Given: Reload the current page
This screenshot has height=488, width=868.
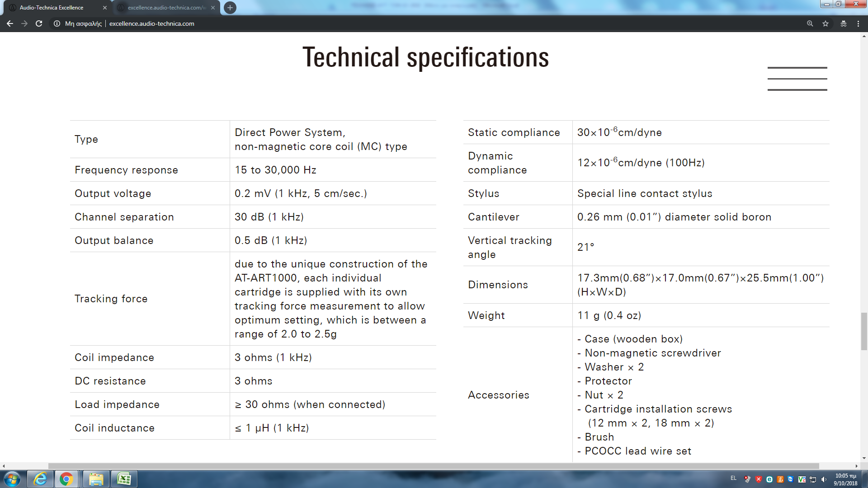Looking at the screenshot, I should (x=39, y=23).
